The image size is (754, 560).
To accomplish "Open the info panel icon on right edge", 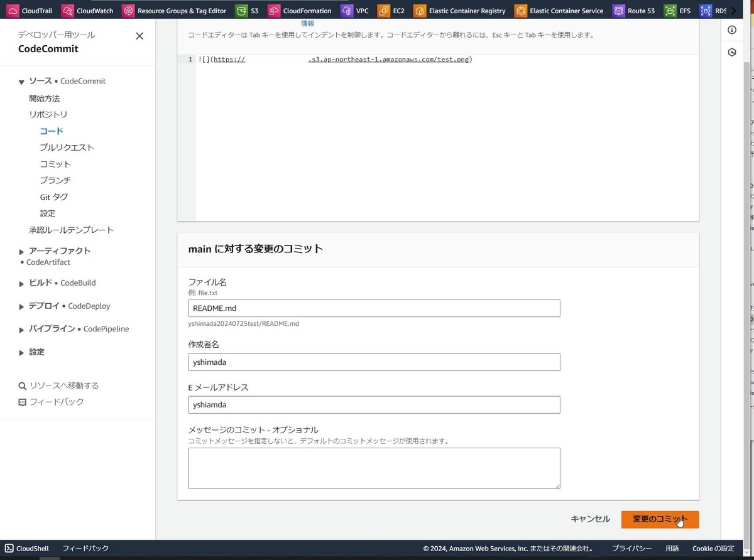I will (732, 30).
